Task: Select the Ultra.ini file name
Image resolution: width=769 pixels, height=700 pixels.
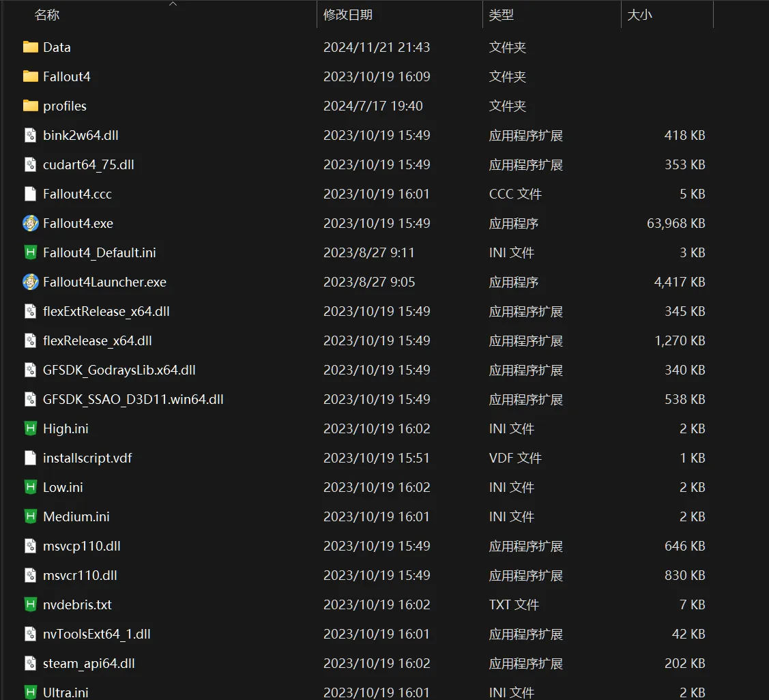Action: click(x=66, y=692)
